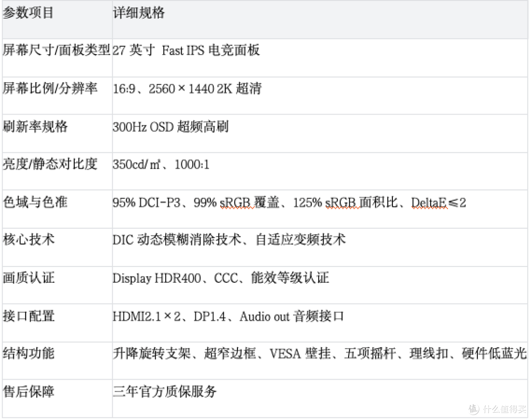
Task: Click 16:9、2560×1440 2K 超清 value
Action: [x=187, y=89]
